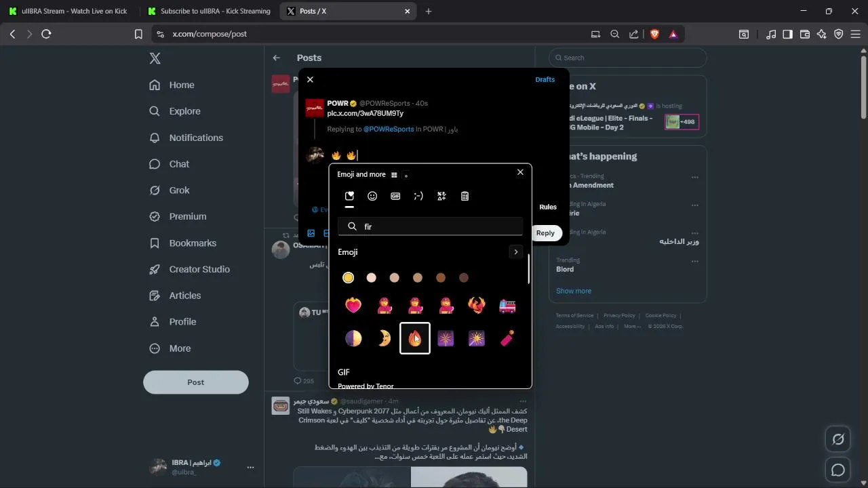
Task: Pick the first quarter moon emoji
Action: coord(353,338)
